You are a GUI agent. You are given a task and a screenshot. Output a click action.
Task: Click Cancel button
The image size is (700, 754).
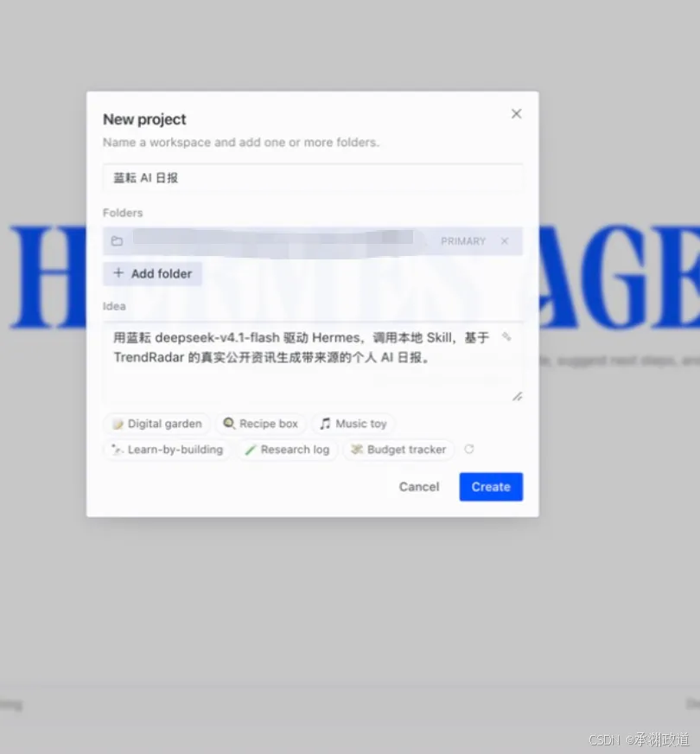tap(419, 487)
